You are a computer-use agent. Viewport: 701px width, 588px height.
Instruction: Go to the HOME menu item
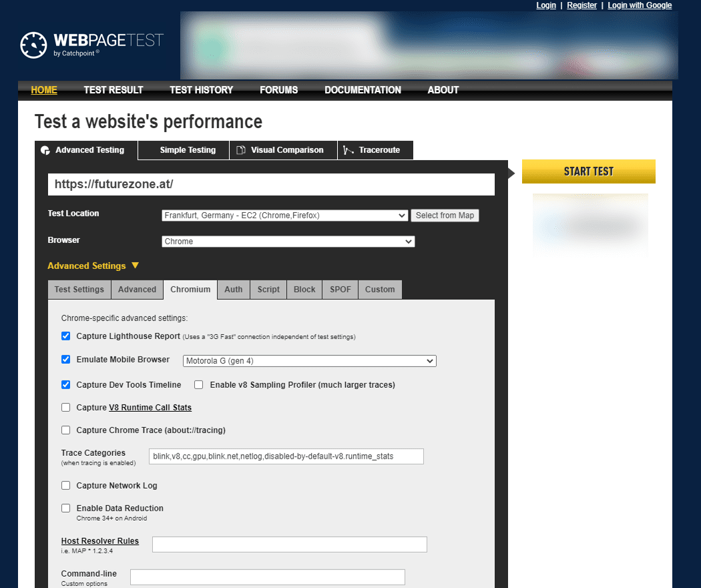click(x=44, y=90)
